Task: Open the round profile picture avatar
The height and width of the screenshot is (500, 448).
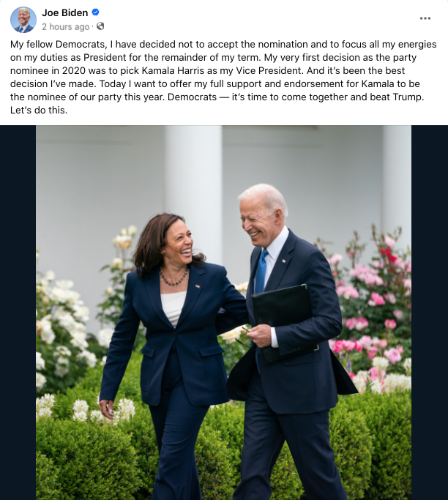Action: coord(23,20)
